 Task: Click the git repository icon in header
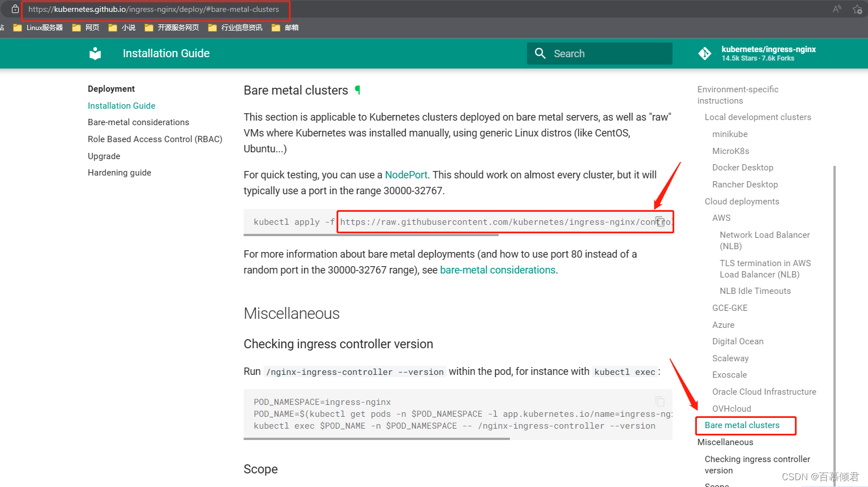705,53
